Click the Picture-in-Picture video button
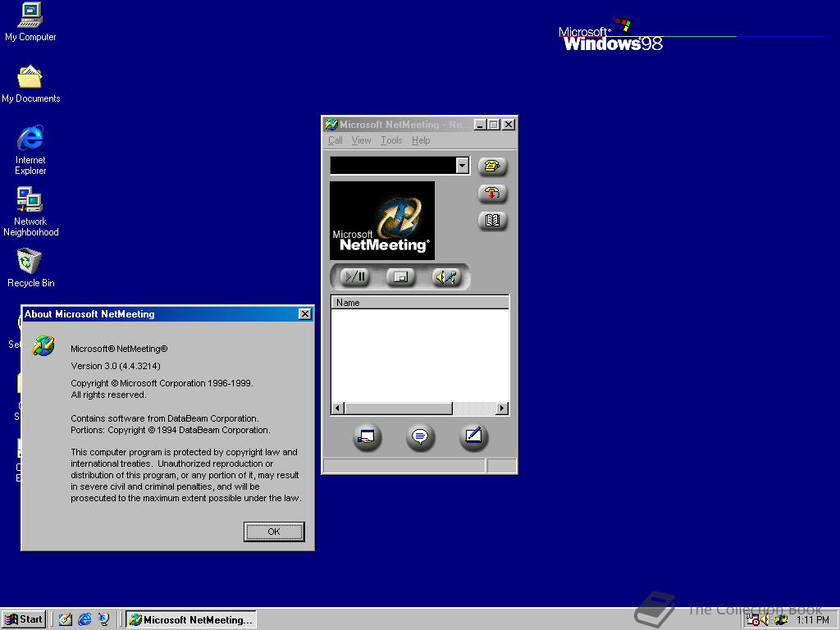The width and height of the screenshot is (840, 630). 400,277
